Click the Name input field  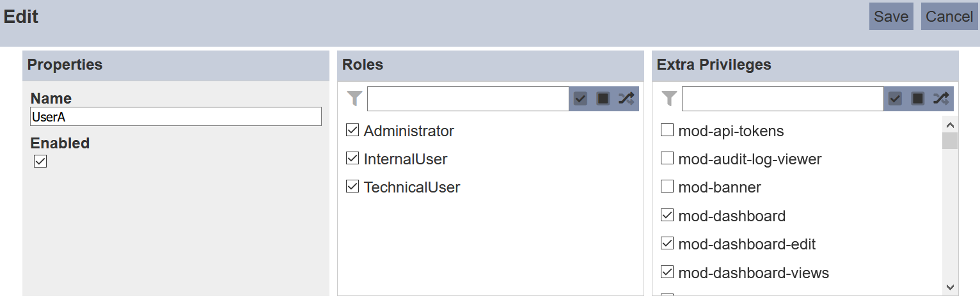click(x=176, y=116)
